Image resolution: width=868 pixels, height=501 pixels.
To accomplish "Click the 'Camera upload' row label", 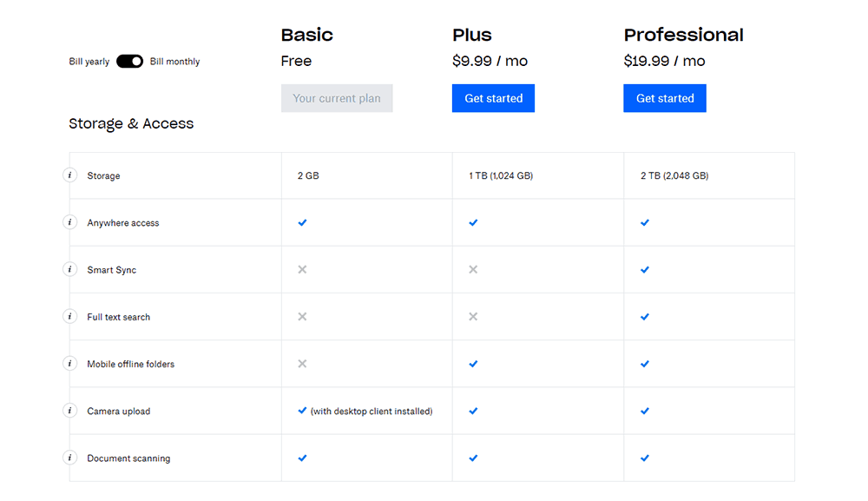I will click(x=118, y=411).
